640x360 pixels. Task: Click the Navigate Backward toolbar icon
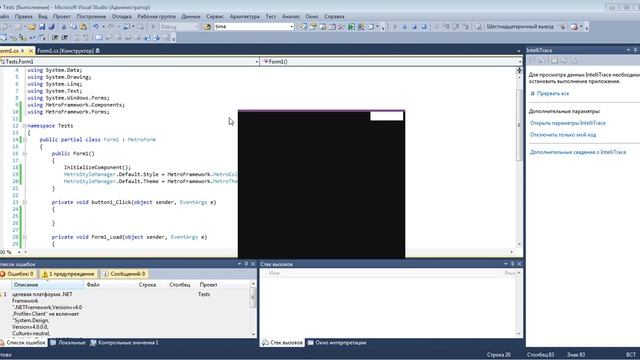(127, 27)
